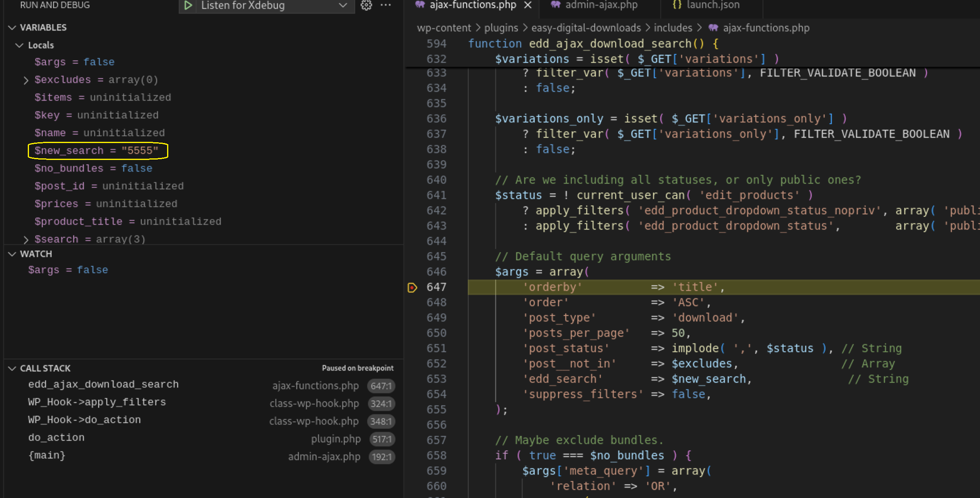
Task: Click the PHP file icon in breadcrumb
Action: 713,28
